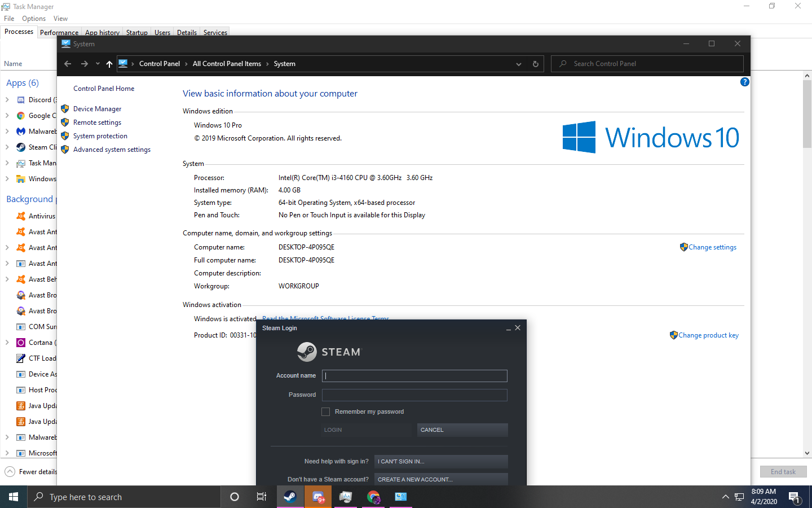
Task: Expand the Steam Client process row
Action: tap(7, 147)
